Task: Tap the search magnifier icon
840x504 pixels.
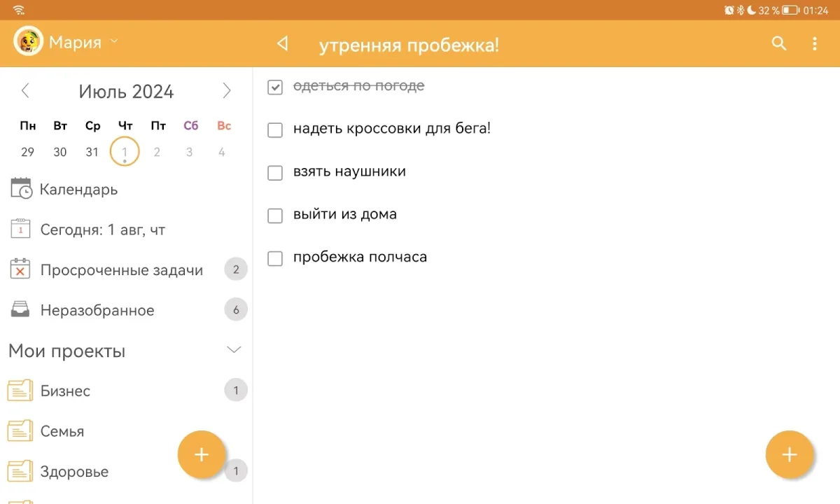Action: tap(779, 43)
